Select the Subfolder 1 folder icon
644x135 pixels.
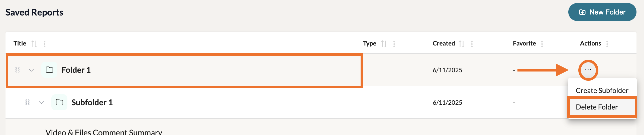click(59, 102)
